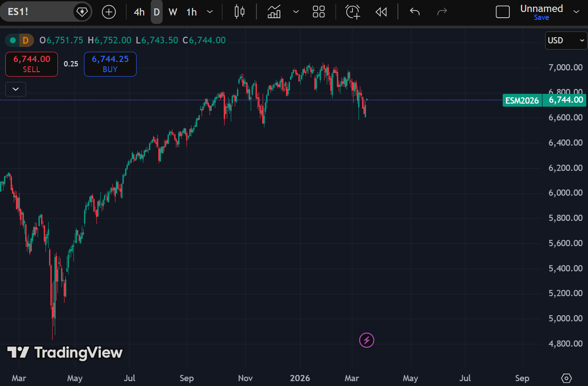The height and width of the screenshot is (386, 588).
Task: Click the 6,200.00 price axis label
Action: click(x=566, y=168)
